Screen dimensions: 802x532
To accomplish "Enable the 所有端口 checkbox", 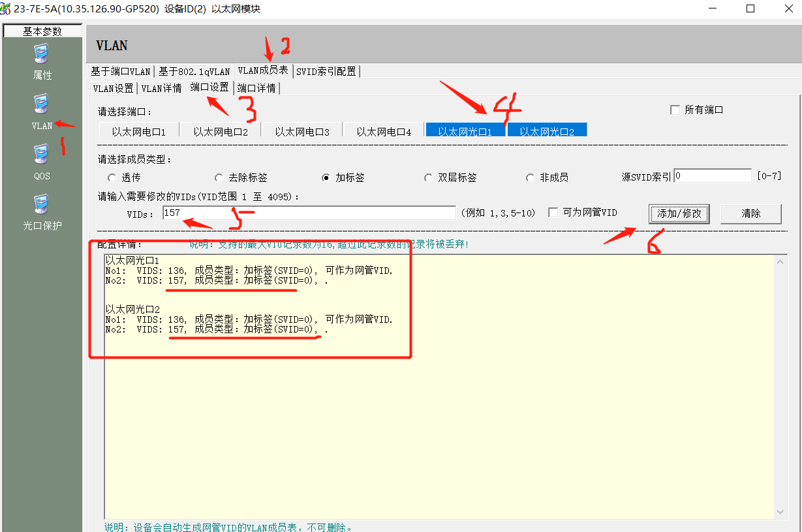I will (x=675, y=110).
